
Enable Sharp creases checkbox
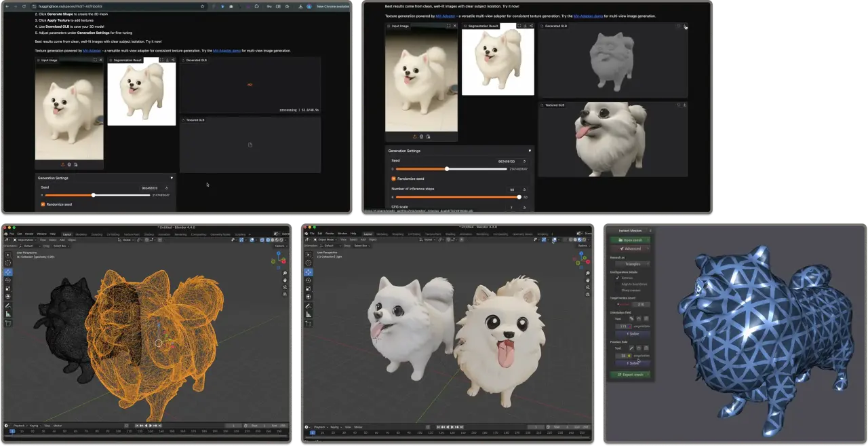(618, 290)
